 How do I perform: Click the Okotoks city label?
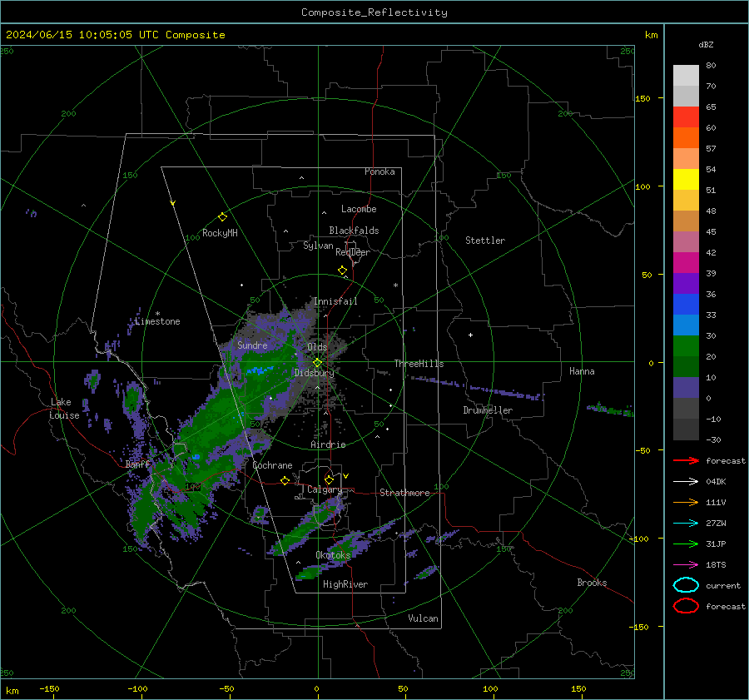coord(333,555)
